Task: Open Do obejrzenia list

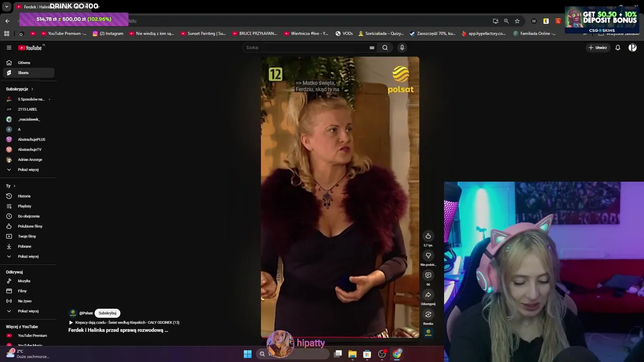Action: click(28, 216)
